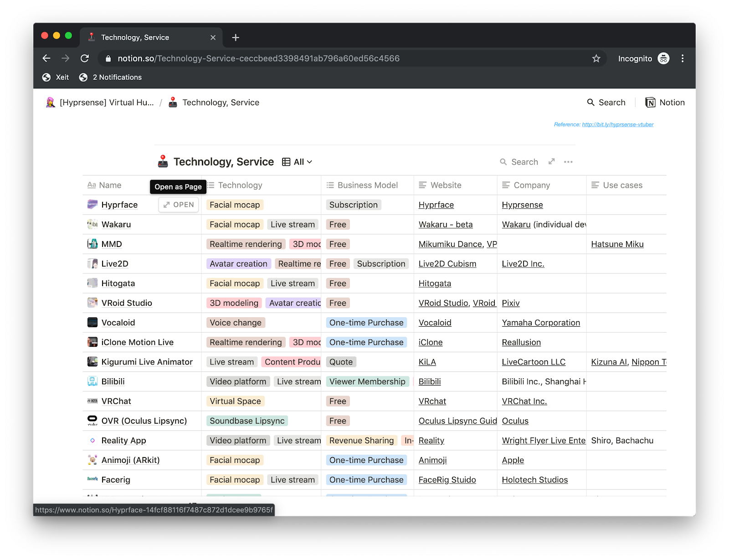Click the Reality App row icon
The width and height of the screenshot is (729, 560).
tap(92, 440)
